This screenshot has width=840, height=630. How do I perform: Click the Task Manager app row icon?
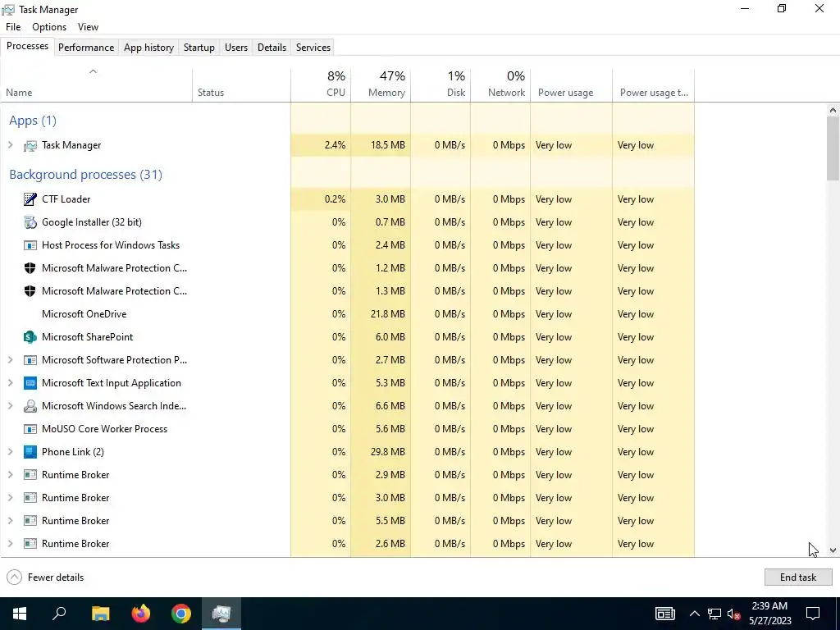coord(30,145)
